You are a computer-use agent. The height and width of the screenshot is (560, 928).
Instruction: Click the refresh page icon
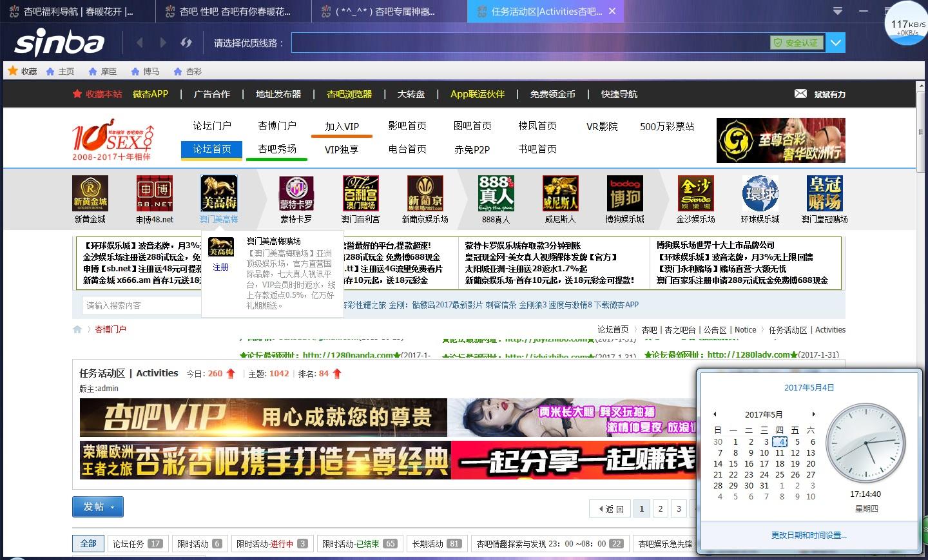tap(186, 43)
